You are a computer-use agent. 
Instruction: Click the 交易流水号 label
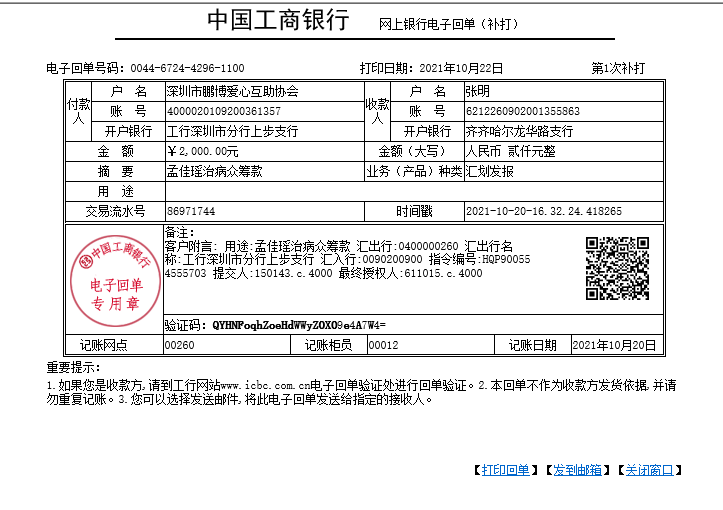pos(115,211)
